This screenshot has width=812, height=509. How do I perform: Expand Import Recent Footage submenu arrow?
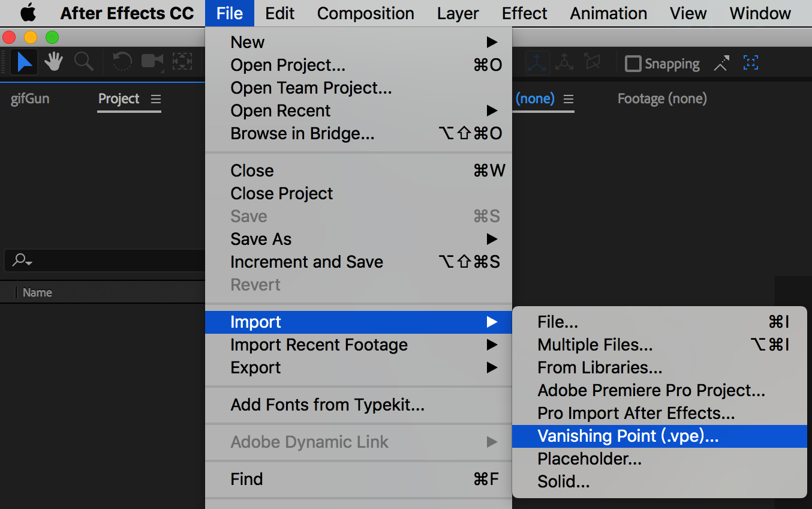click(x=492, y=345)
